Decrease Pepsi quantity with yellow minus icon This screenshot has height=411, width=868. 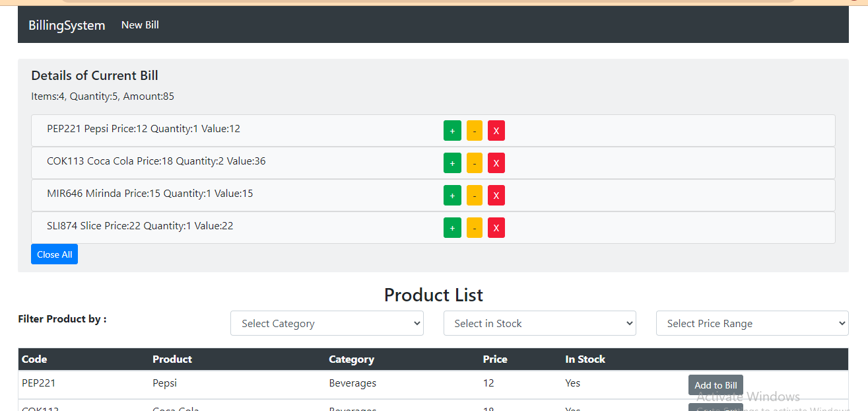pos(474,130)
